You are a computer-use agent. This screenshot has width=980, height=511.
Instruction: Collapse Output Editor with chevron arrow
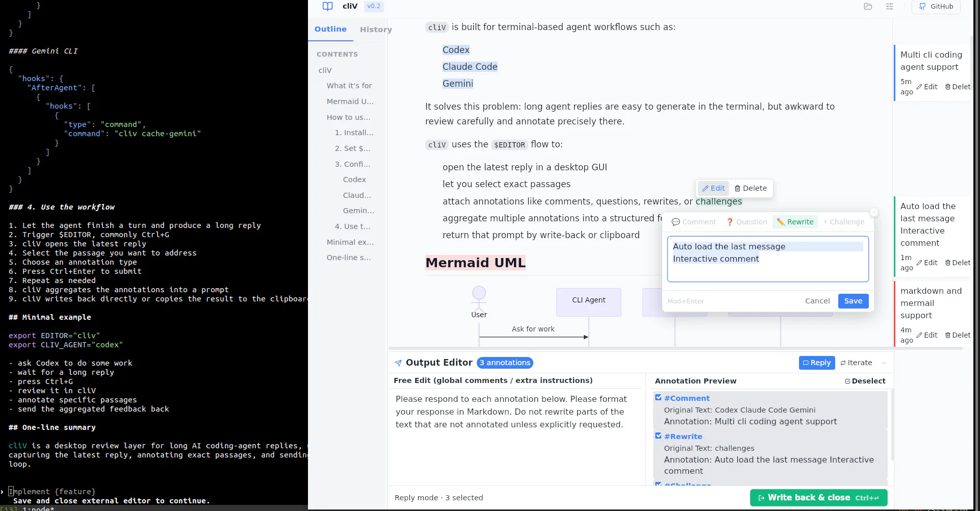(884, 363)
